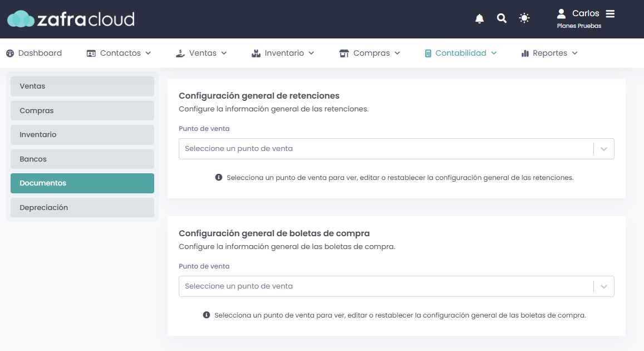Go to Dashboard in the navigation bar
The image size is (644, 351).
35,53
